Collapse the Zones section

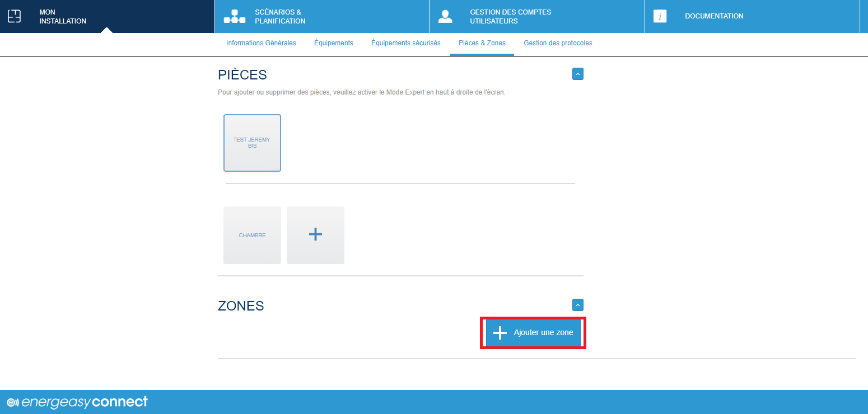(578, 305)
